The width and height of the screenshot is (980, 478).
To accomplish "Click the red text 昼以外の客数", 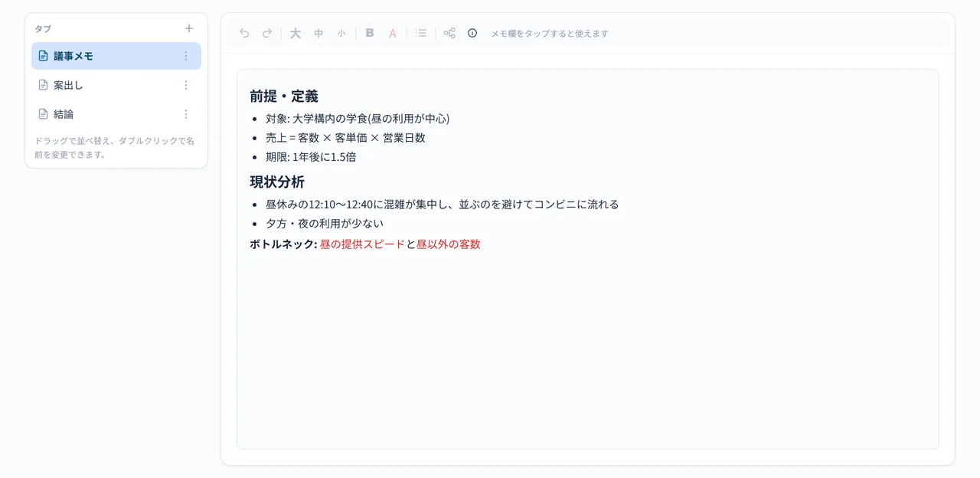I will pos(449,244).
